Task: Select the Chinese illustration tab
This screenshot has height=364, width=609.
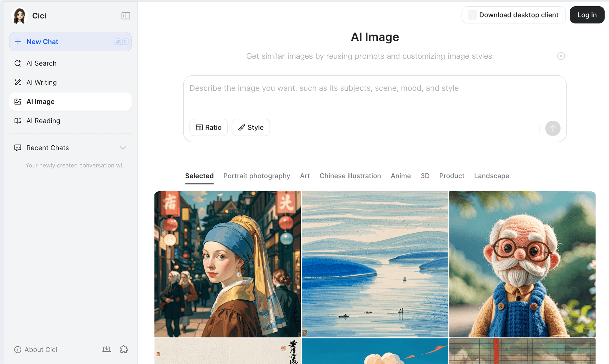Action: pos(350,176)
